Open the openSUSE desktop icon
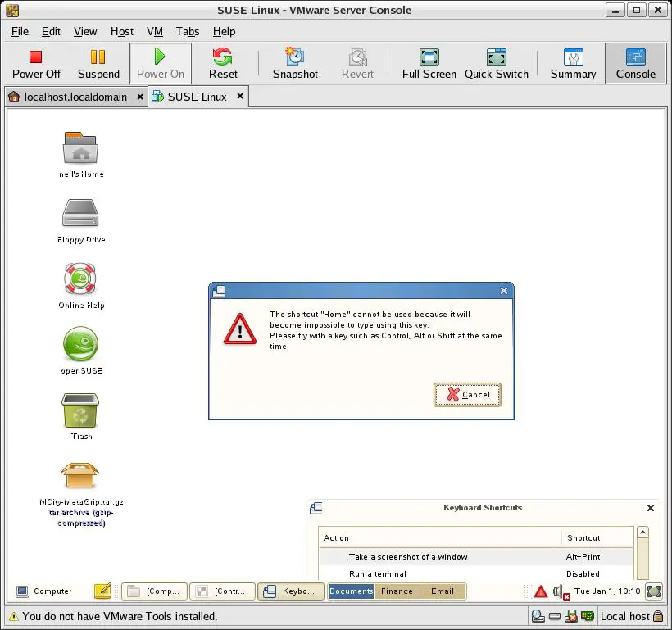The image size is (672, 630). [x=80, y=345]
